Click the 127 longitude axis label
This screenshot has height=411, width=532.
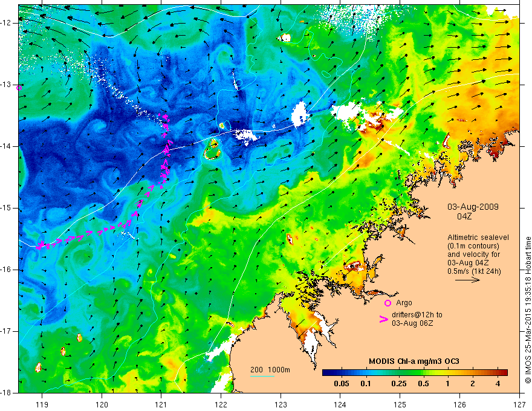pyautogui.click(x=519, y=404)
